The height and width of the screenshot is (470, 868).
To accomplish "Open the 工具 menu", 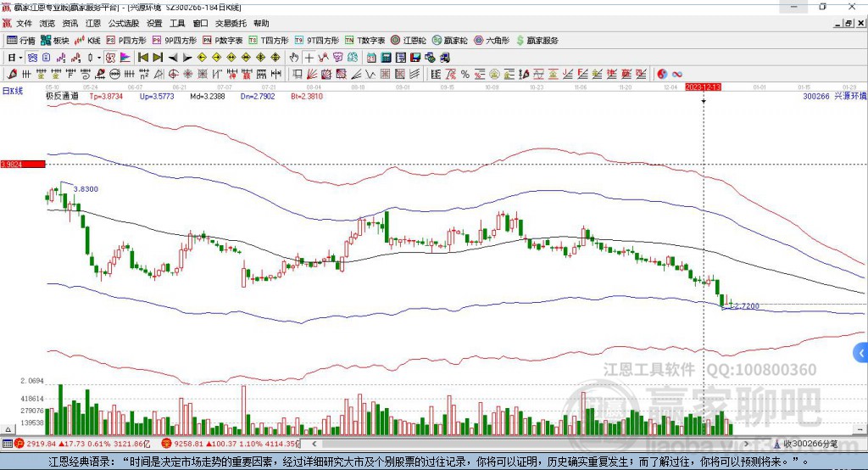I will [x=177, y=23].
